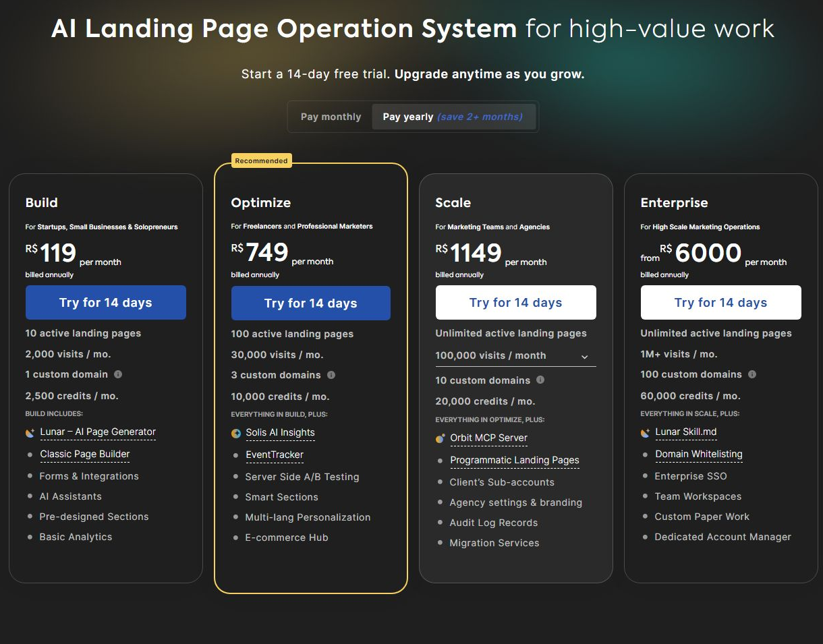Click the Optimize plan title
823x644 pixels.
[261, 202]
